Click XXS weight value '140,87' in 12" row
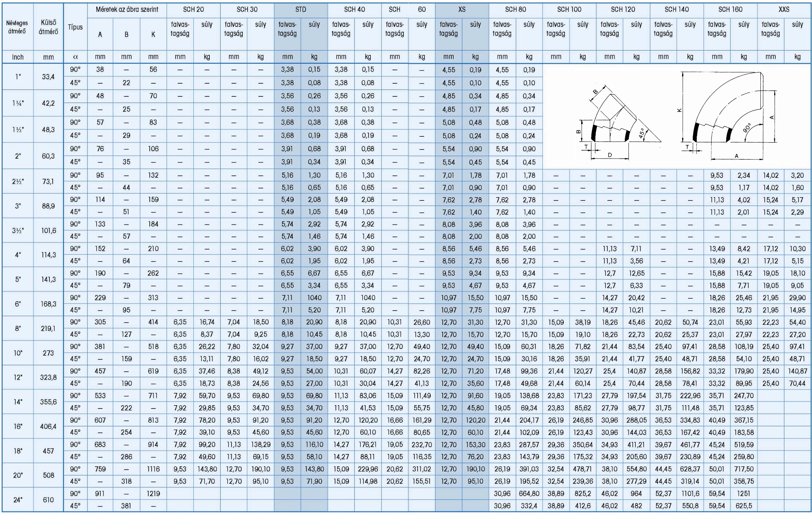The image size is (812, 514). 797,371
